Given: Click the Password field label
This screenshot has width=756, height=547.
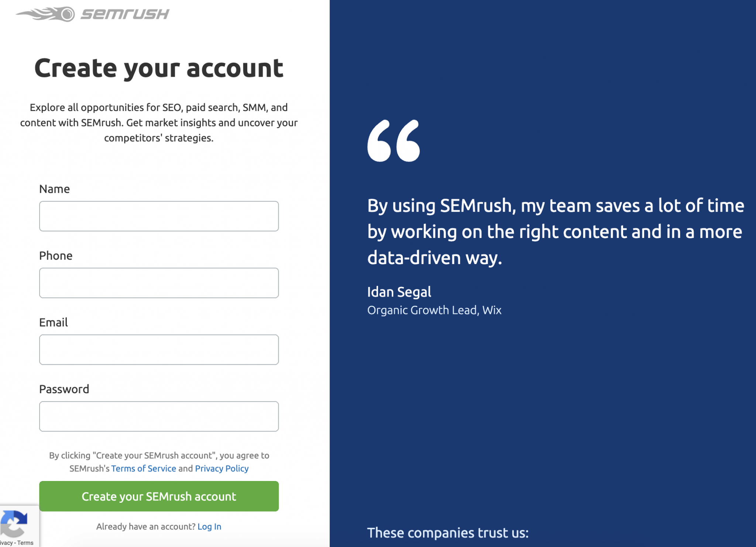Looking at the screenshot, I should click(x=64, y=389).
